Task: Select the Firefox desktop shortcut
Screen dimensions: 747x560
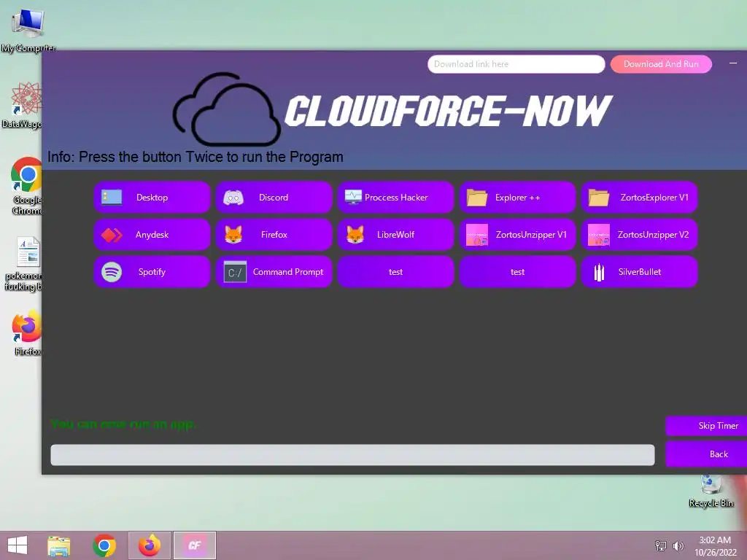Action: [x=26, y=332]
